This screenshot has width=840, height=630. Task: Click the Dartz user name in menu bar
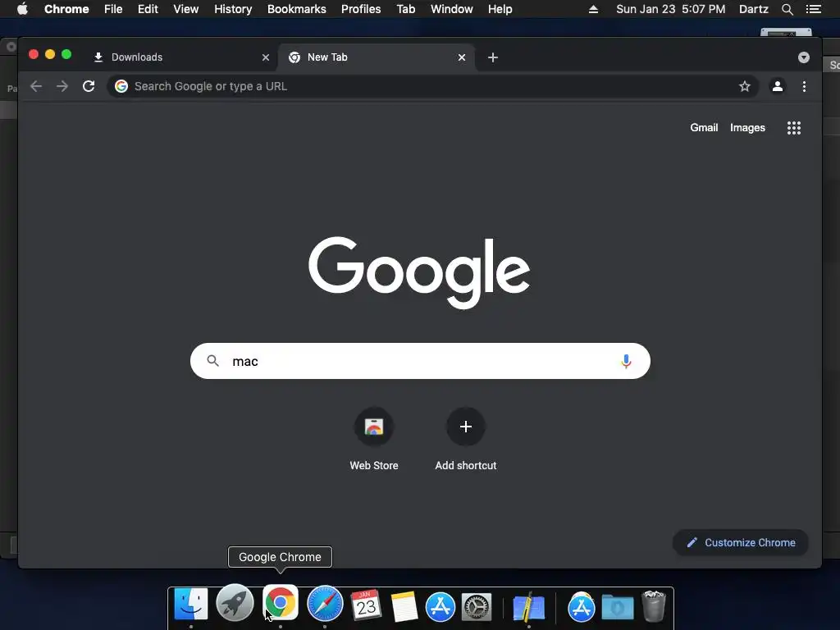[x=753, y=9]
